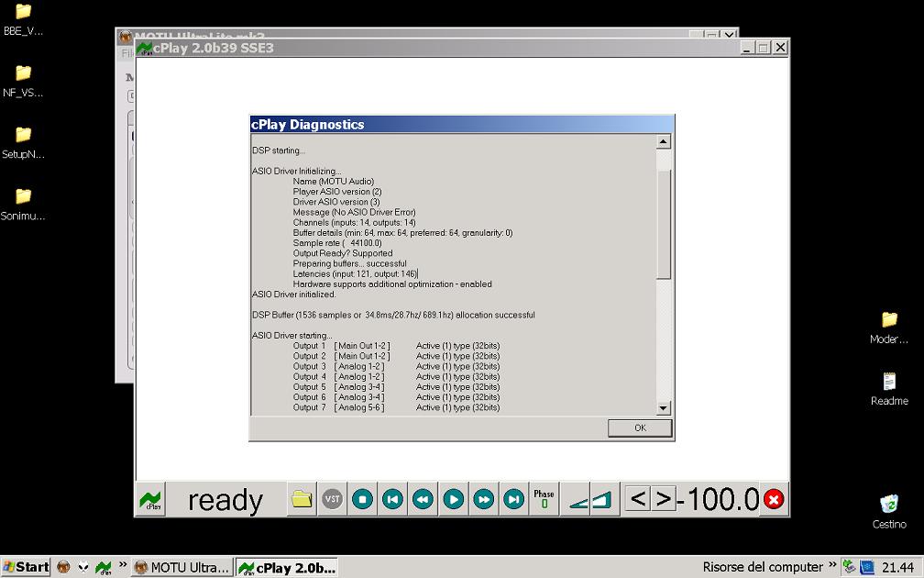Viewport: 924px width, 578px height.
Task: Click 'Output 3 [Analog 1-2]' row
Action: (x=396, y=366)
